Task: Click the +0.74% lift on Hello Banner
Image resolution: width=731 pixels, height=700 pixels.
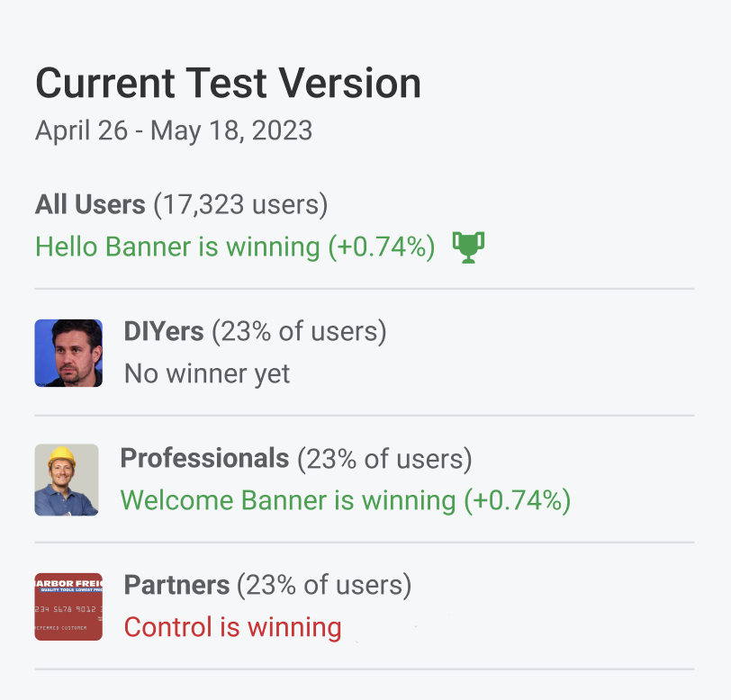Action: (x=382, y=246)
